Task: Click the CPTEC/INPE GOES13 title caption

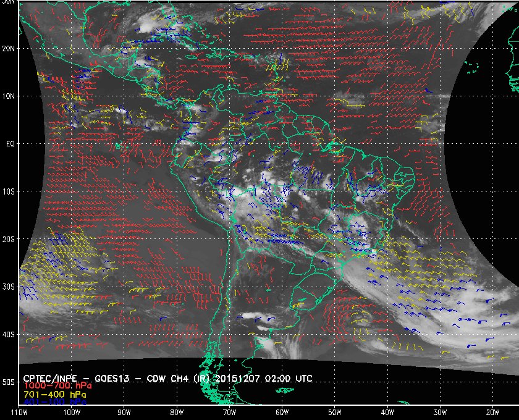Action: tap(167, 379)
